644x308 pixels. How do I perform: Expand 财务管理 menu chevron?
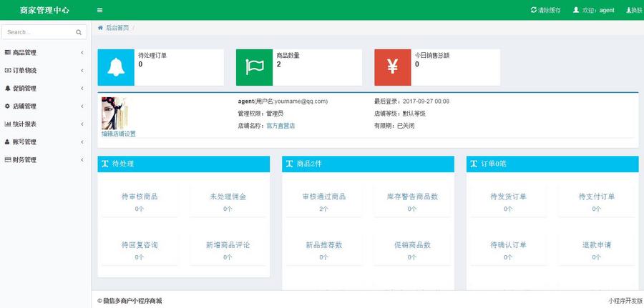tap(82, 160)
